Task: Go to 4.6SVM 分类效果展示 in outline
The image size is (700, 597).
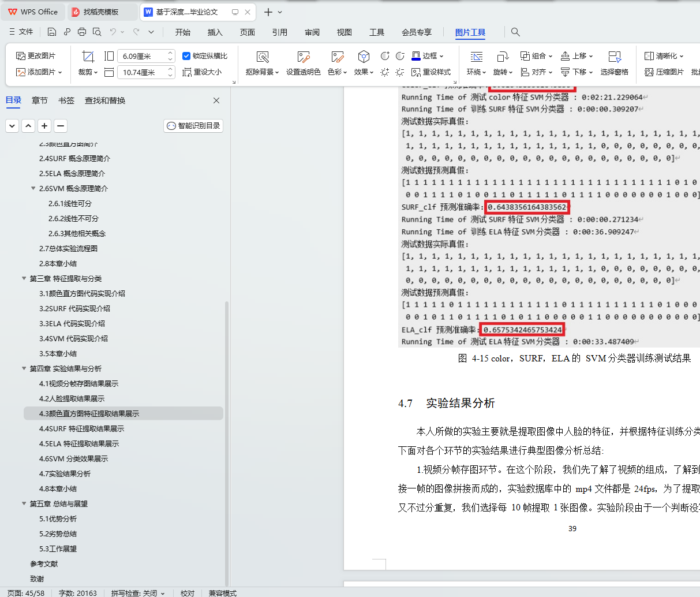Action: tap(73, 458)
